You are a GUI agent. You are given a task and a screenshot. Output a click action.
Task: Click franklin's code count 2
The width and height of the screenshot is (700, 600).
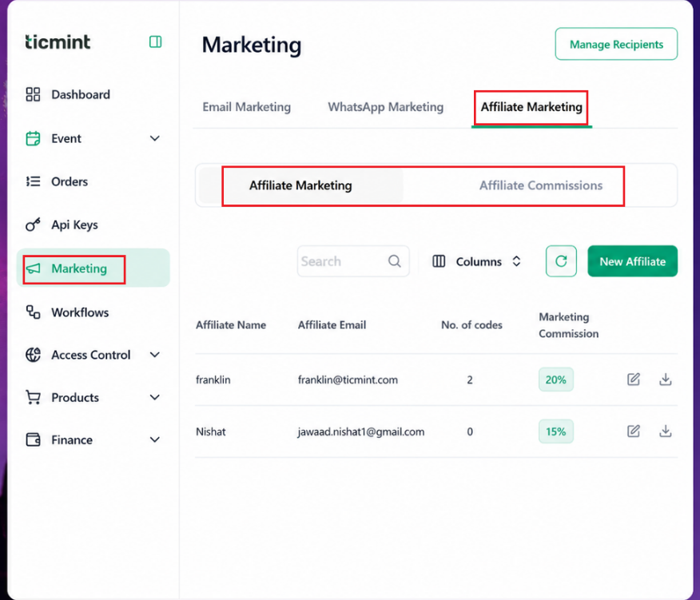[x=470, y=380]
